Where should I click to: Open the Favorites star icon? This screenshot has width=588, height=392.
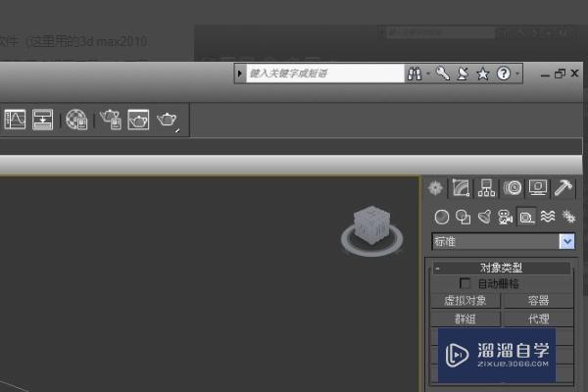pos(483,73)
